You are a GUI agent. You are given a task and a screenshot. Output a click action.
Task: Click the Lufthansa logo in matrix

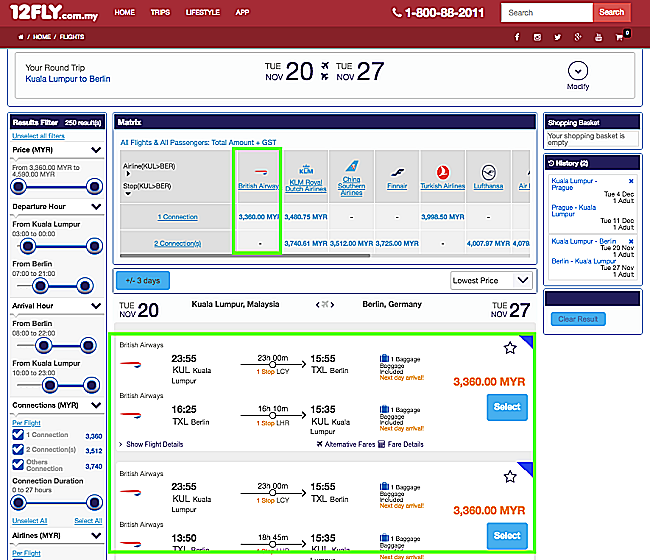click(488, 172)
